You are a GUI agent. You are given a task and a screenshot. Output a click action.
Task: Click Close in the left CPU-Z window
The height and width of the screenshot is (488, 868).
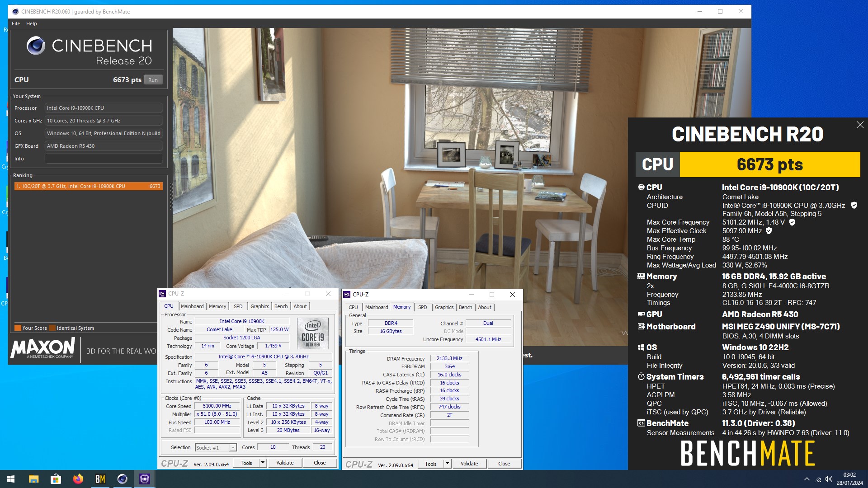pos(320,463)
